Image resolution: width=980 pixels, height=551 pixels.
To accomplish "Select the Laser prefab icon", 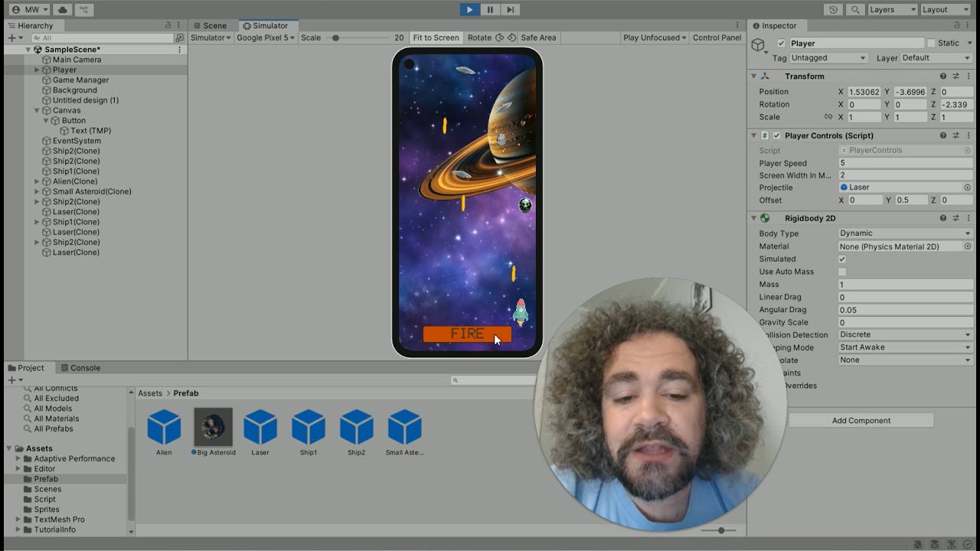I will pos(260,427).
